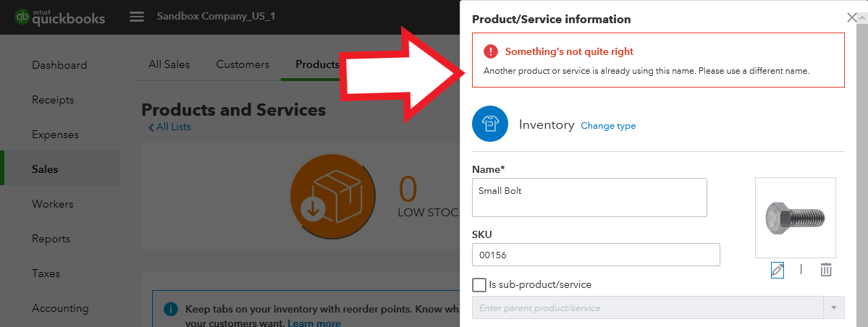Click the Inventory t-shirt type icon
The height and width of the screenshot is (327, 868).
pos(490,124)
